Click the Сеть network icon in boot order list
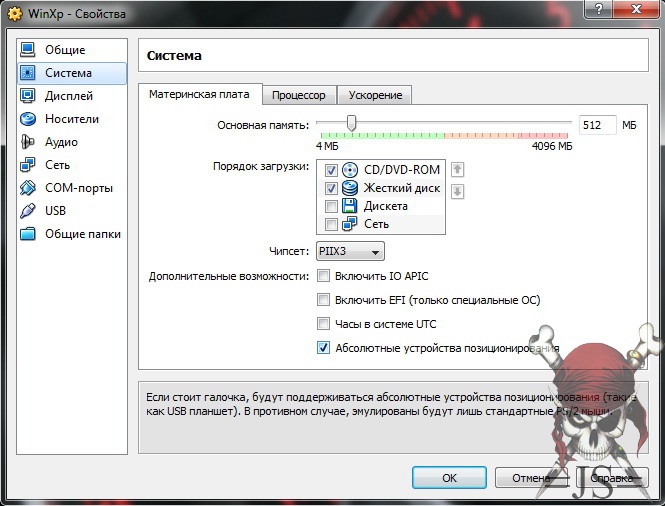 coord(350,224)
